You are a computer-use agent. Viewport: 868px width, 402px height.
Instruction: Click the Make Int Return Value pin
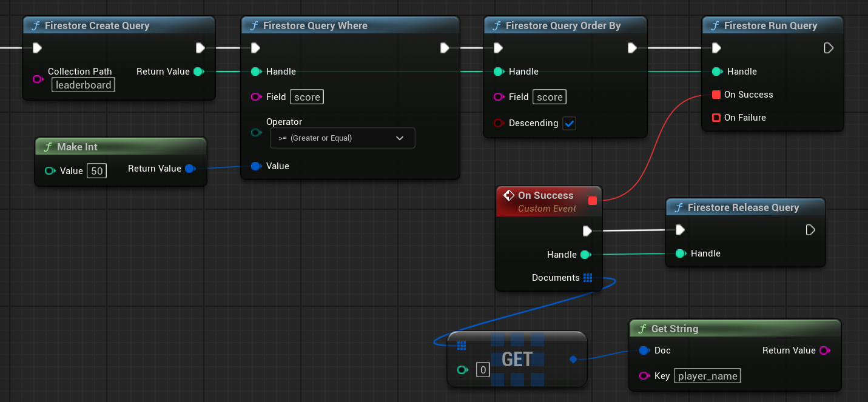click(190, 169)
